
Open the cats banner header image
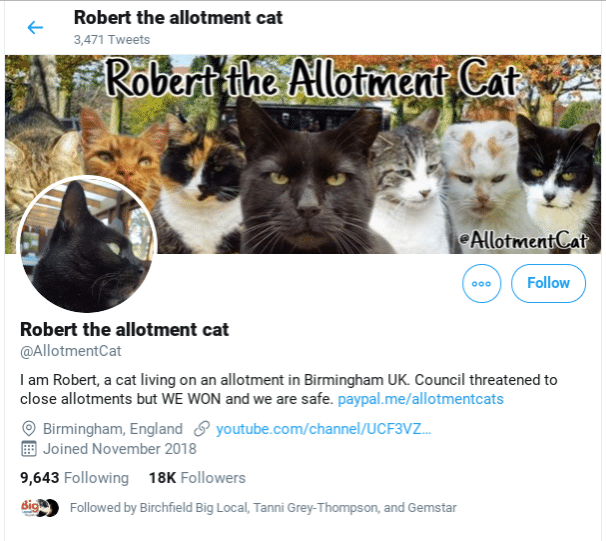pos(303,154)
